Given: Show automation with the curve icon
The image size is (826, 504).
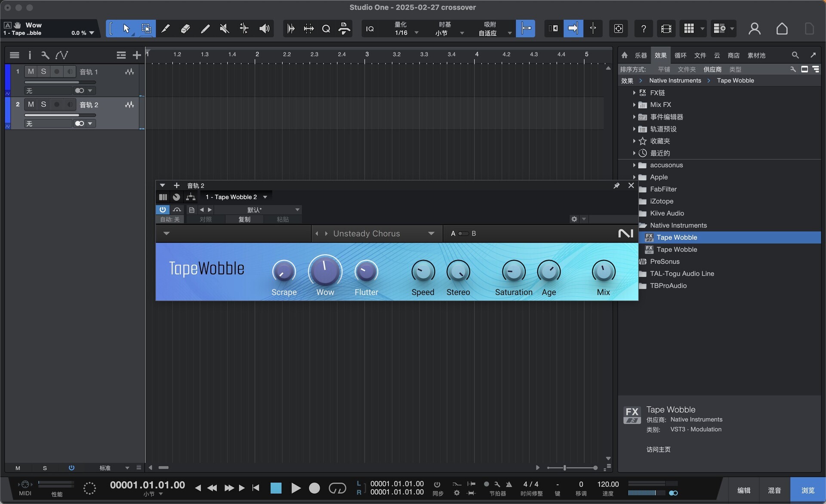Looking at the screenshot, I should (62, 55).
